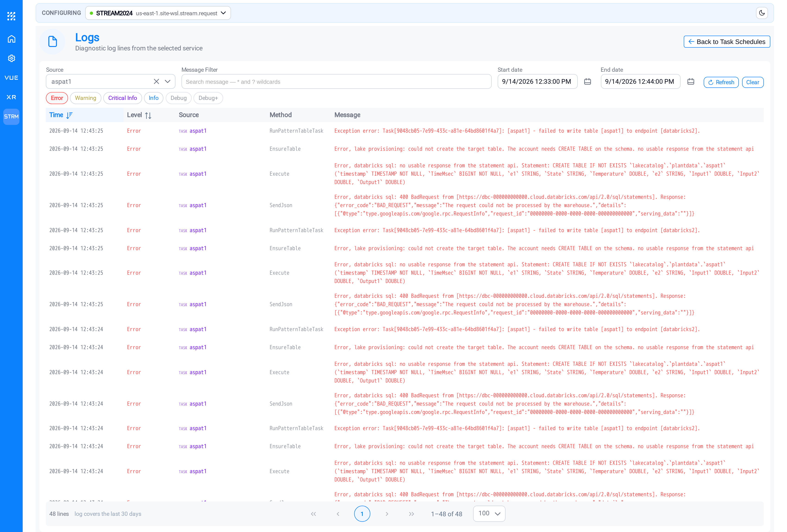The image size is (787, 532).
Task: Go to first page of logs
Action: (x=313, y=514)
